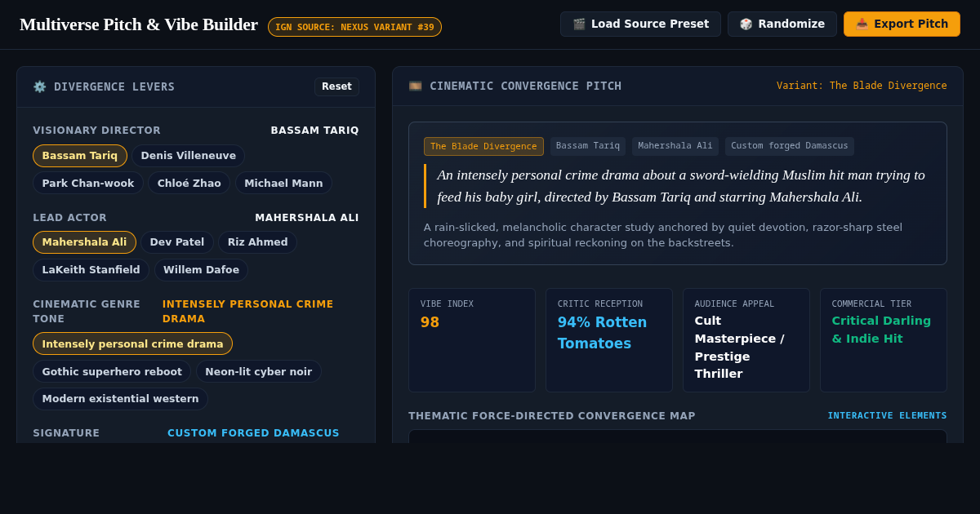Export the pitch
Screen dimensions: 980x514
[x=902, y=24]
